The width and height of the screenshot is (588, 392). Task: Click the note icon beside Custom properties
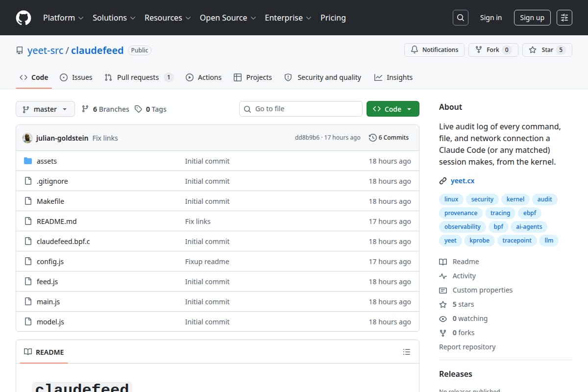click(x=443, y=290)
